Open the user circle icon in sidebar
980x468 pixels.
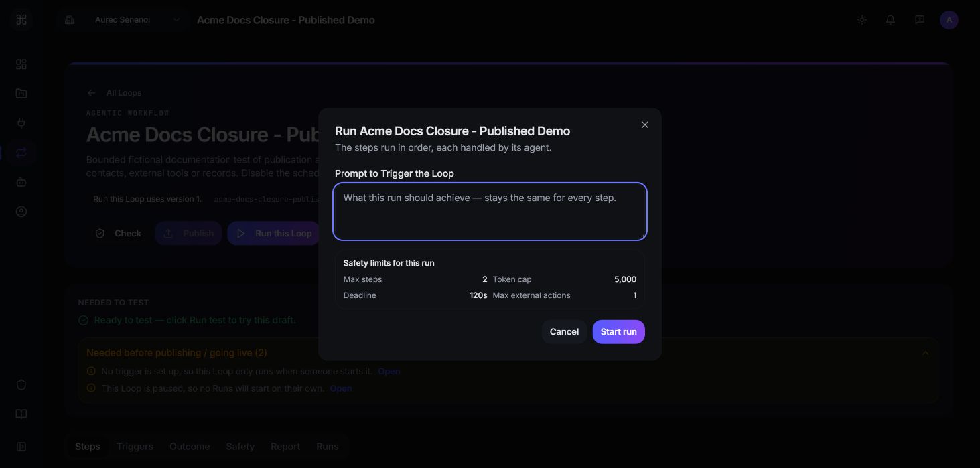[21, 212]
